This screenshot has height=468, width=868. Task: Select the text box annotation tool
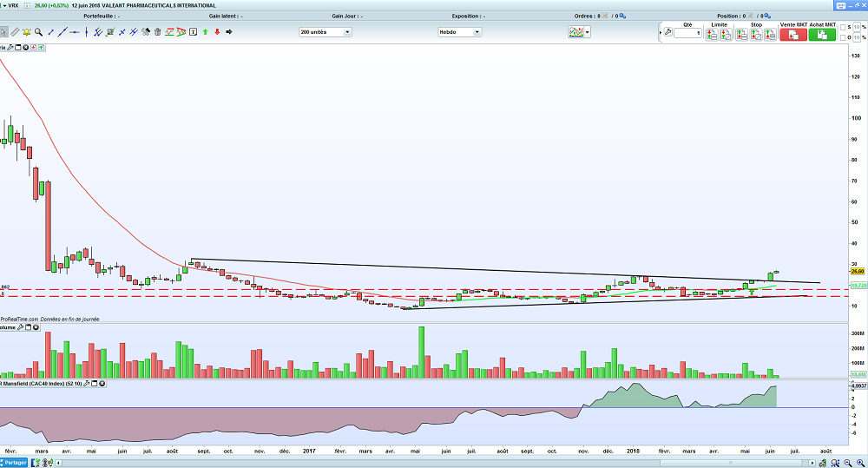pos(194,32)
